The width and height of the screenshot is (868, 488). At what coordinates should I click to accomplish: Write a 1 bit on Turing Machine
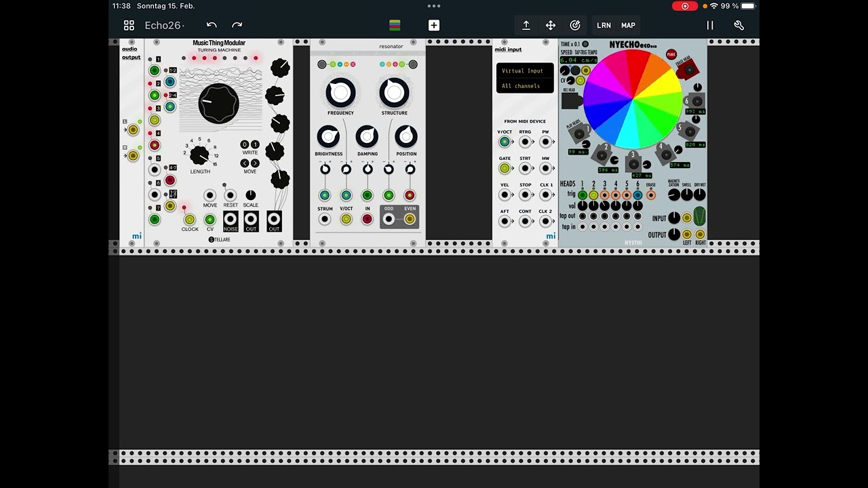255,144
